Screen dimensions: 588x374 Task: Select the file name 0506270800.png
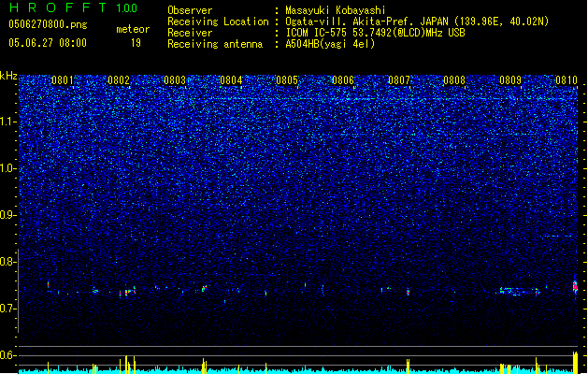(x=48, y=25)
